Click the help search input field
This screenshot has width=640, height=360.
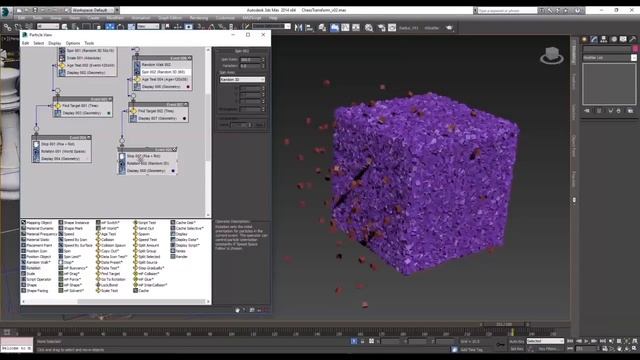[507, 10]
